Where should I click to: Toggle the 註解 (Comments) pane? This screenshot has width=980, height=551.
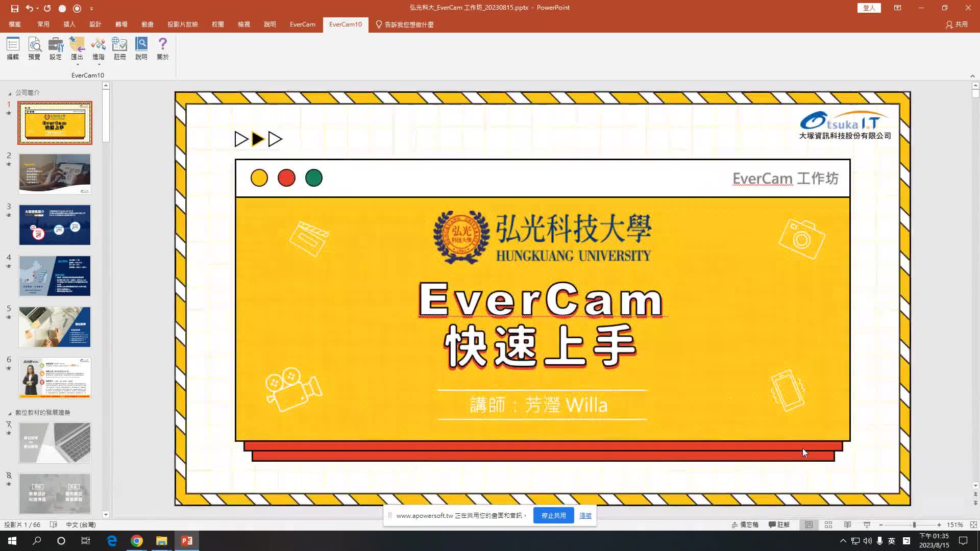[x=779, y=524]
